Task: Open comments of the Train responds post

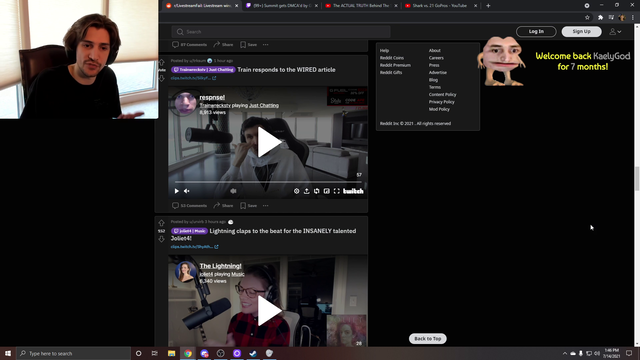Action: [189, 206]
